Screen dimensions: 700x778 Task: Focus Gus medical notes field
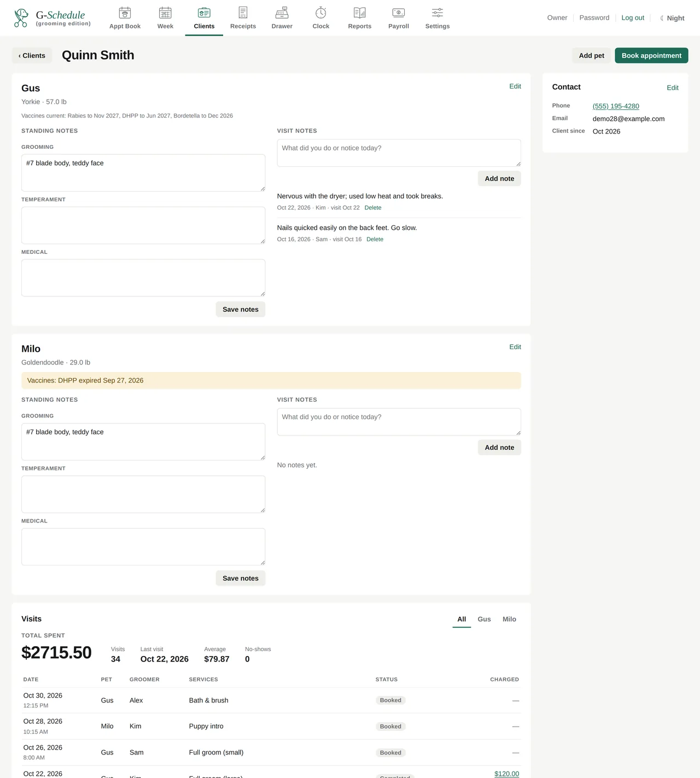143,278
